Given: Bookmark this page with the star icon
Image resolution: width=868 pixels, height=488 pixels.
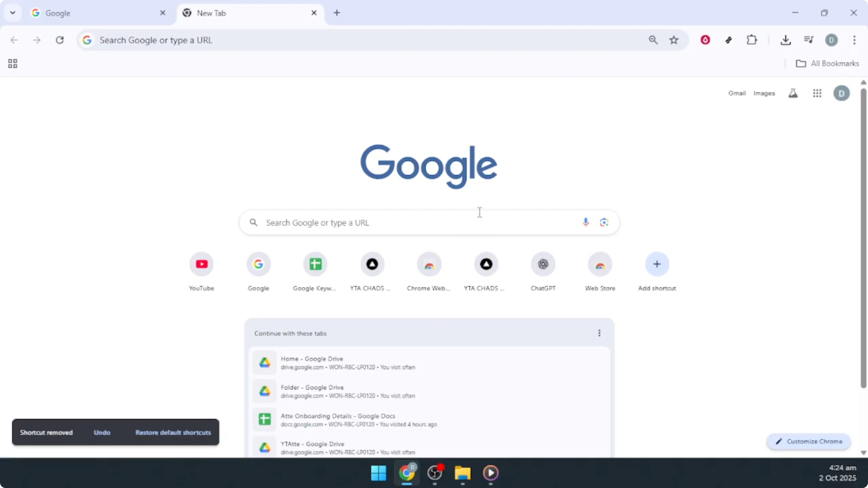Looking at the screenshot, I should (674, 40).
